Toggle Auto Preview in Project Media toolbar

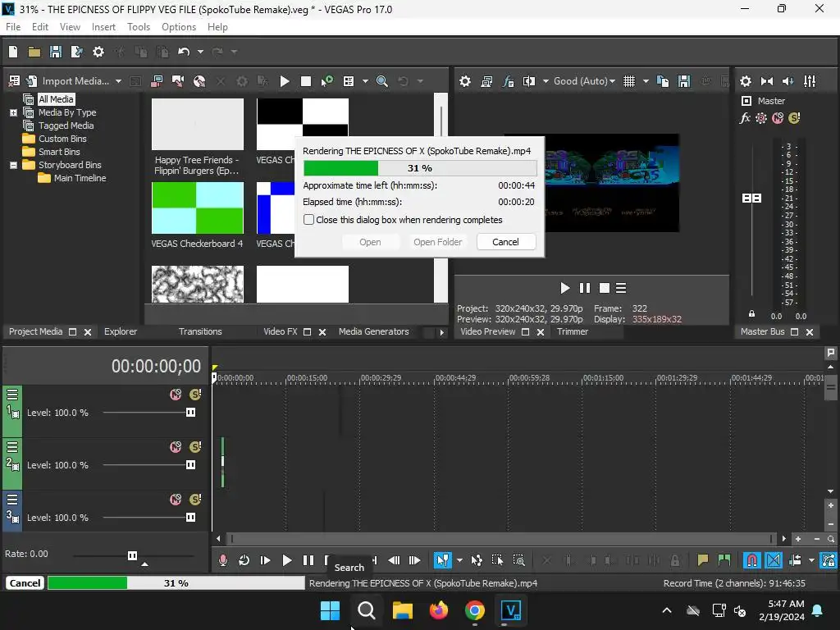326,81
